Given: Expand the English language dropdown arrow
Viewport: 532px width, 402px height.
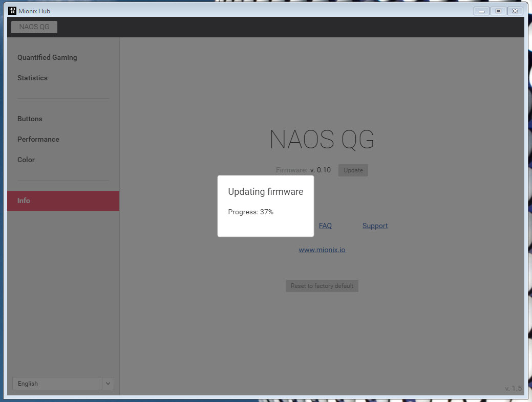Looking at the screenshot, I should pyautogui.click(x=108, y=384).
